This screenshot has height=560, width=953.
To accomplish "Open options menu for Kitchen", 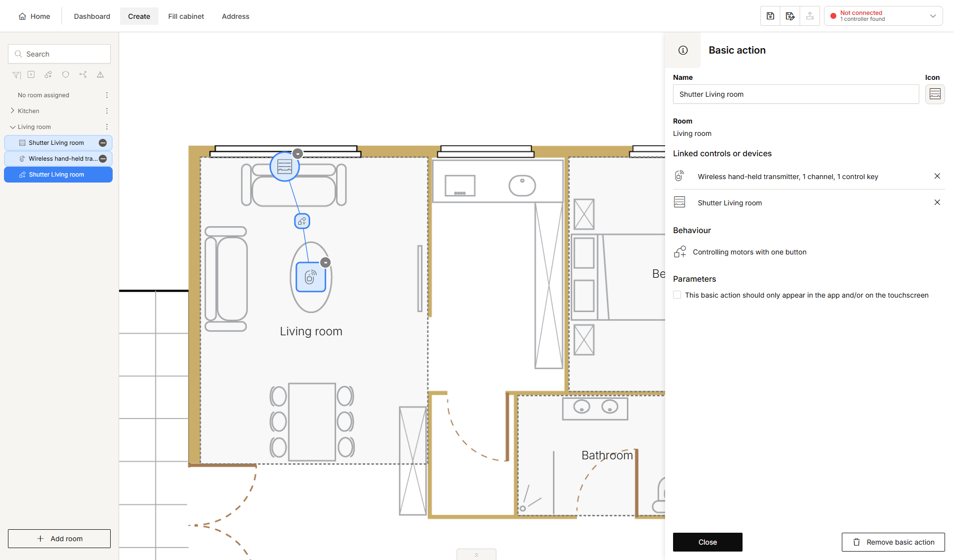I will click(x=107, y=111).
